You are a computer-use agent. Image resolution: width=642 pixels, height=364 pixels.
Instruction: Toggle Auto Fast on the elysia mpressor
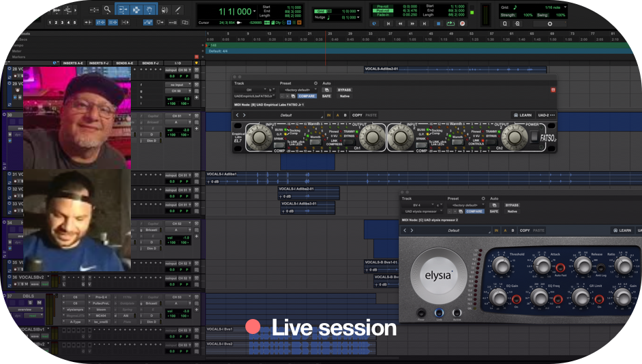pyautogui.click(x=560, y=268)
